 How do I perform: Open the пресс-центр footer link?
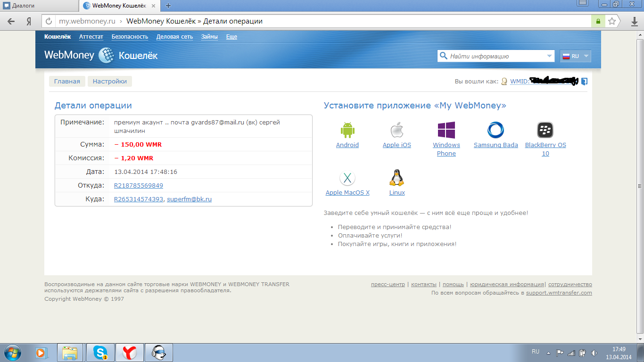(x=388, y=284)
